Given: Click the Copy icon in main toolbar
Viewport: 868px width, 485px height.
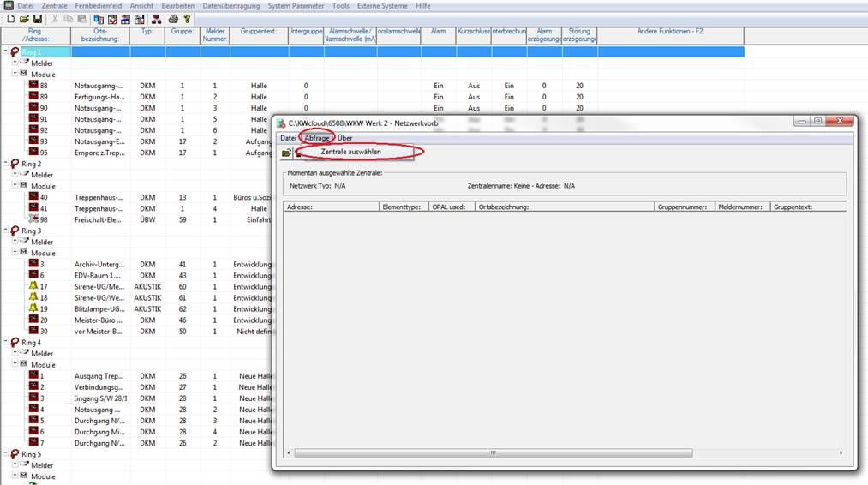Looking at the screenshot, I should (x=68, y=19).
